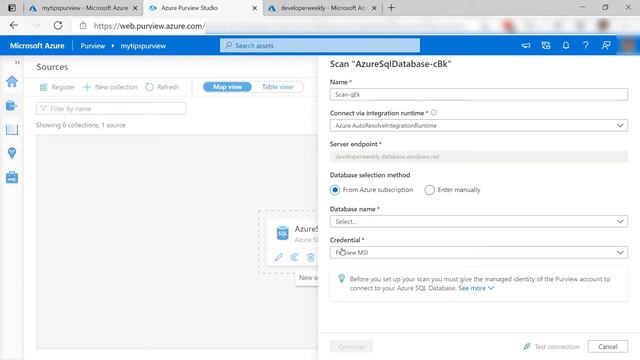Click mytipspurview breadcrumb in header

143,46
